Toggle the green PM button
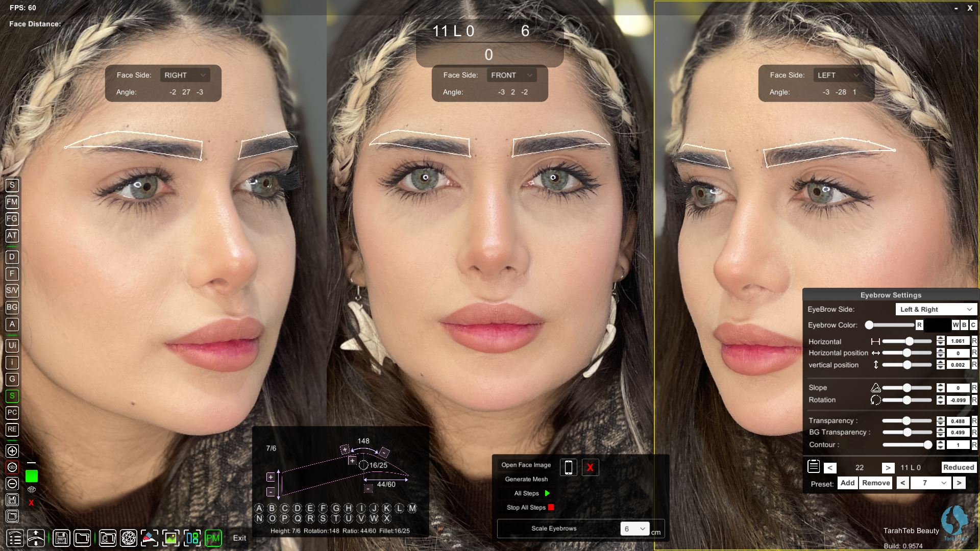The width and height of the screenshot is (980, 551). coord(213,538)
